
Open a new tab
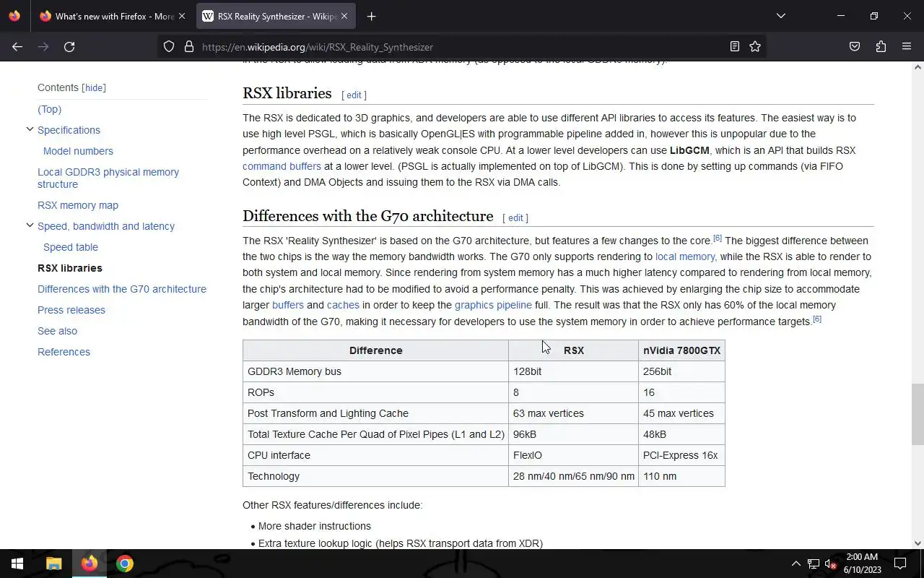[x=371, y=16]
